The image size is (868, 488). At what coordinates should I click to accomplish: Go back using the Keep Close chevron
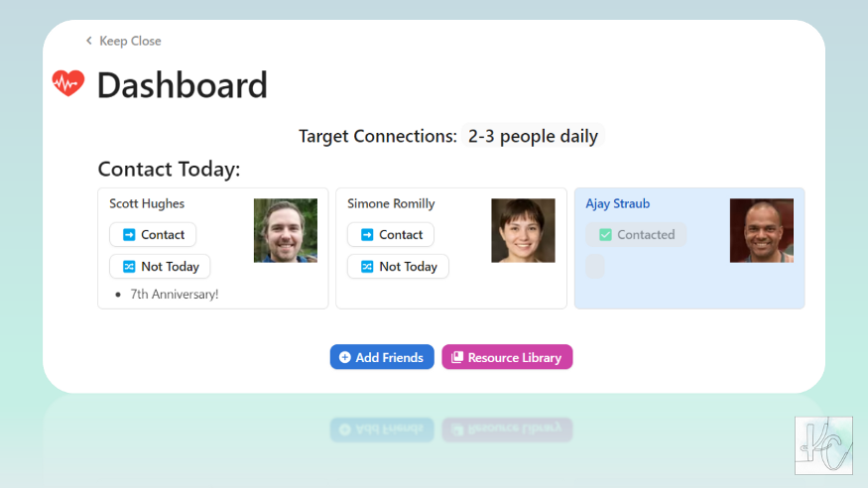(89, 41)
